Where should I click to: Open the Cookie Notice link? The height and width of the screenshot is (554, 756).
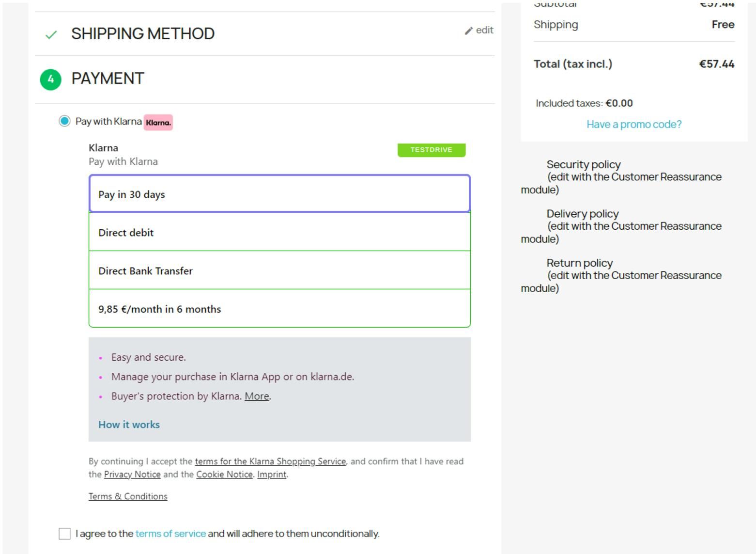tap(224, 475)
